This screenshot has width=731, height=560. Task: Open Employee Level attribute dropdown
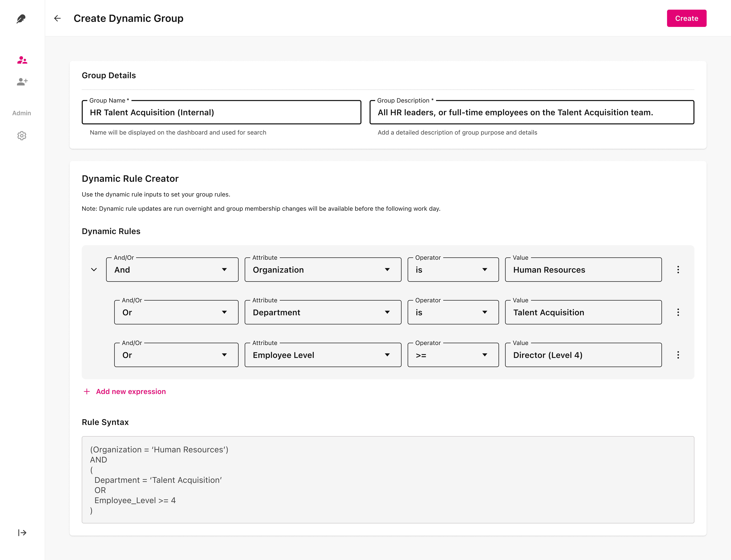tap(323, 355)
